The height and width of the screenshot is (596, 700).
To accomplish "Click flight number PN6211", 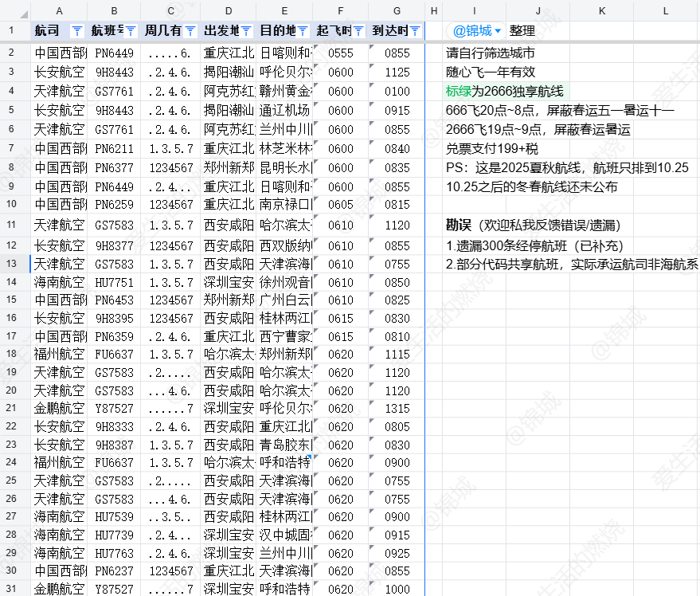I will [x=114, y=149].
